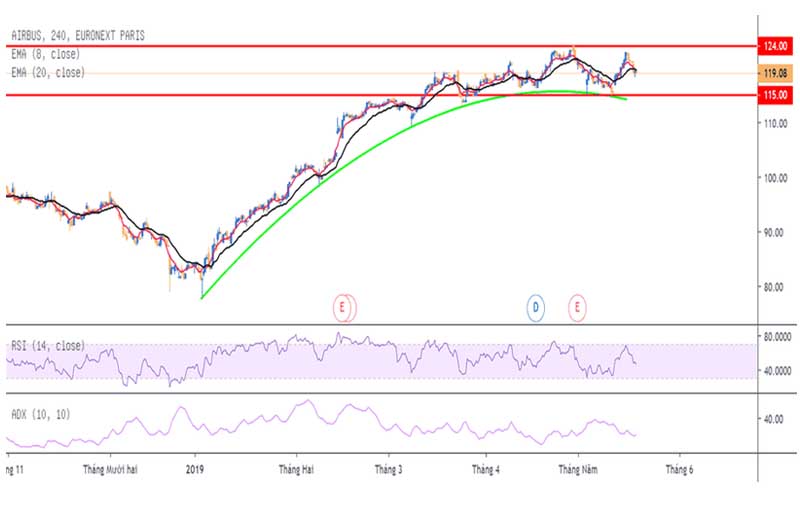The image size is (800, 510).
Task: Select the red 115.00 price label
Action: tap(776, 95)
